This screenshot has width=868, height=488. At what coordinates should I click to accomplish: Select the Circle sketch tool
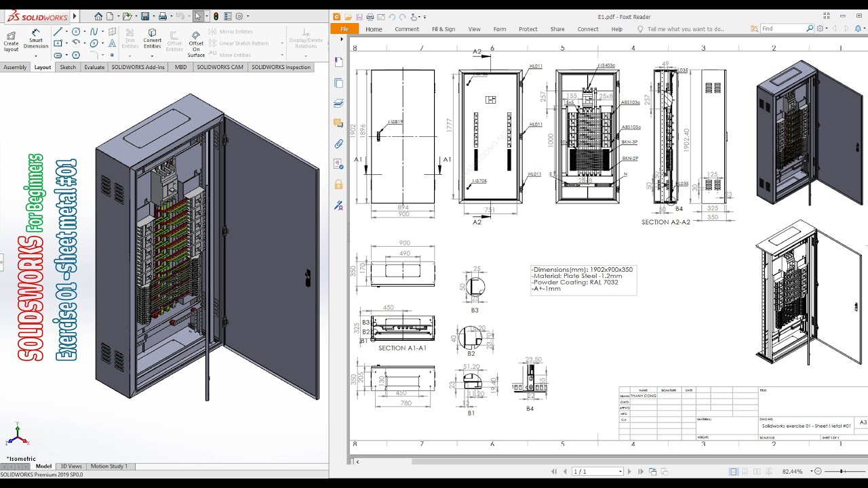coord(76,31)
